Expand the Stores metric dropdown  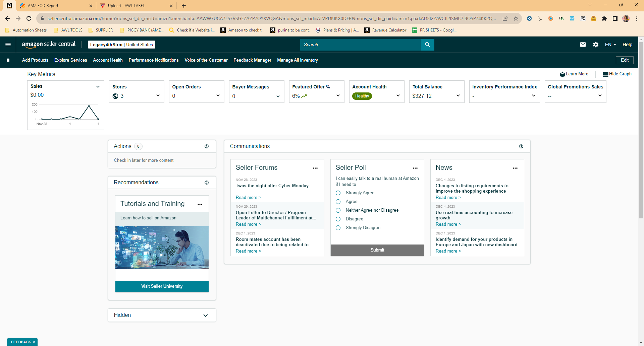coord(158,96)
